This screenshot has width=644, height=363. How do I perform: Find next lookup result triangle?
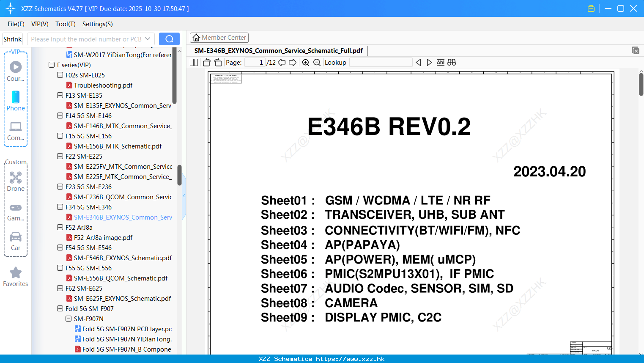(x=429, y=62)
